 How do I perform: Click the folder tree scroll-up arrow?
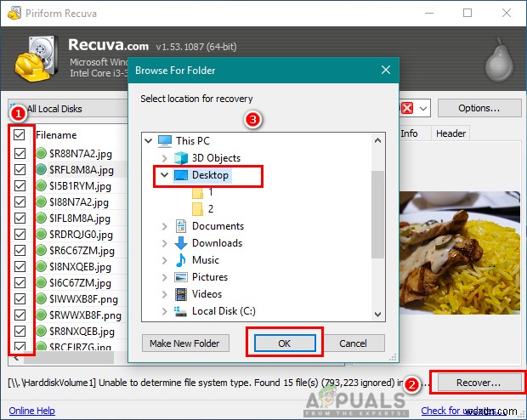click(377, 140)
